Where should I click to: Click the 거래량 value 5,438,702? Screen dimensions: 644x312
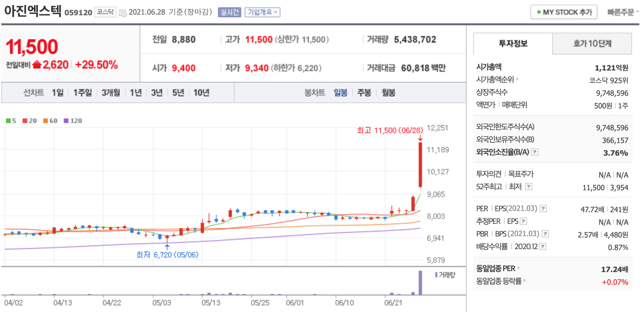point(415,40)
